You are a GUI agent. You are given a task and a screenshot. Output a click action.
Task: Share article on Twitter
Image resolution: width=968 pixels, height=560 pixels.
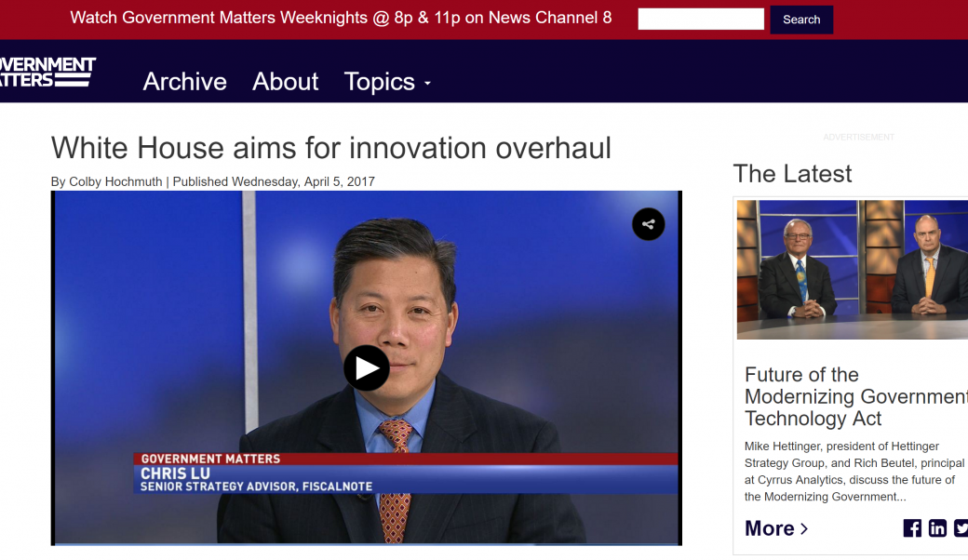(x=961, y=528)
